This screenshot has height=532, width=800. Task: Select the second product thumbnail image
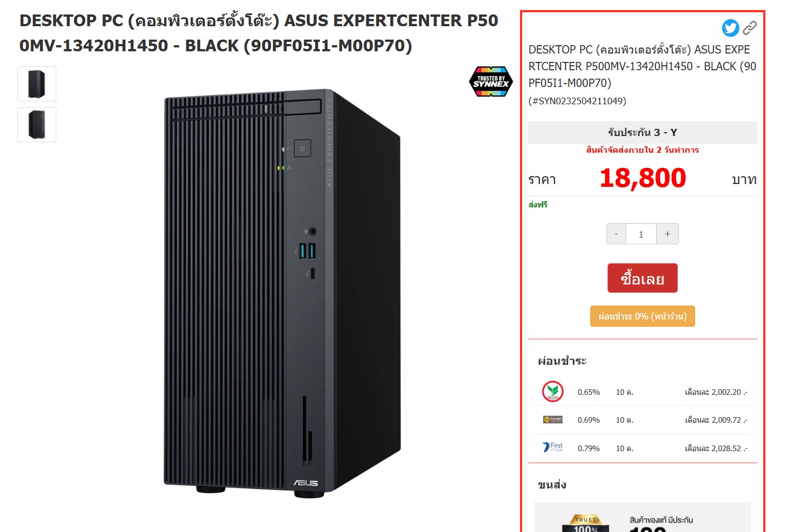click(x=37, y=125)
